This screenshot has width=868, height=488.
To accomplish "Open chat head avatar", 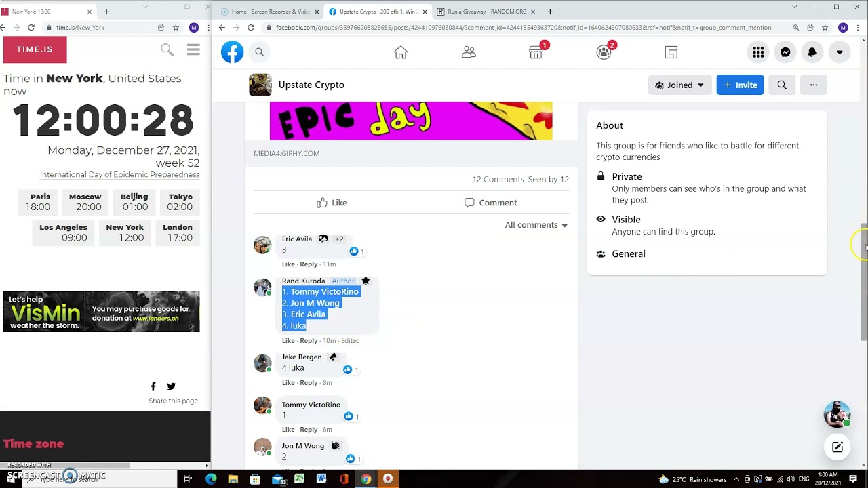I will [837, 415].
